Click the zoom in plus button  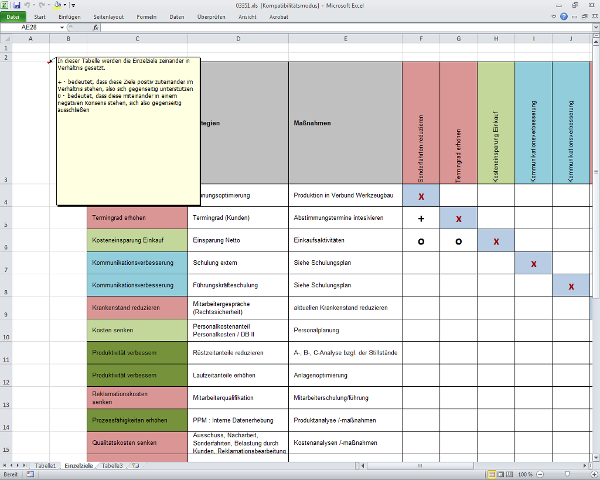[592, 474]
